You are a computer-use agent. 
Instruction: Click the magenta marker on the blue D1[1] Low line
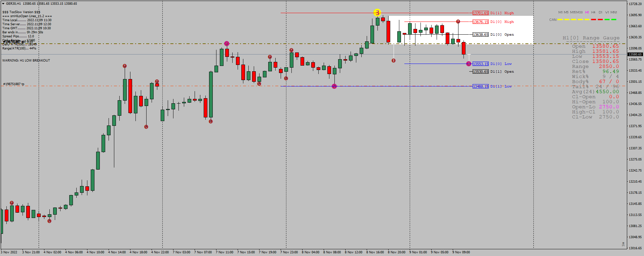point(334,86)
